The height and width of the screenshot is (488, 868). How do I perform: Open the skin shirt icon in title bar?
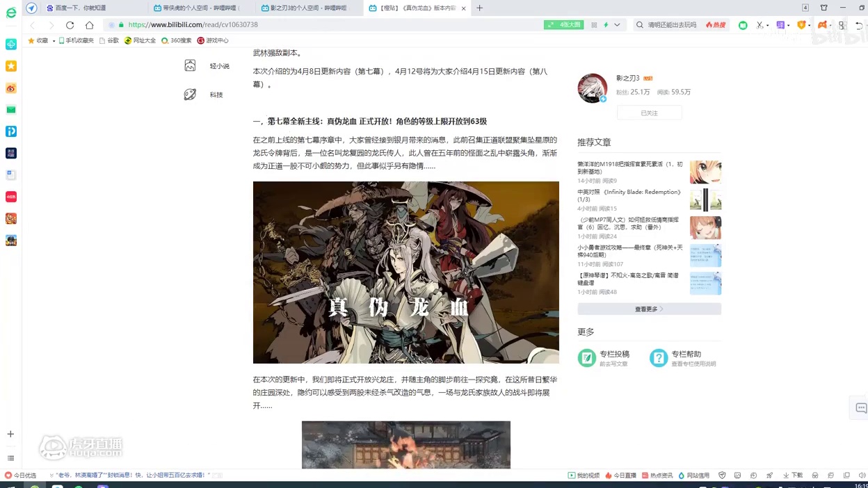824,8
